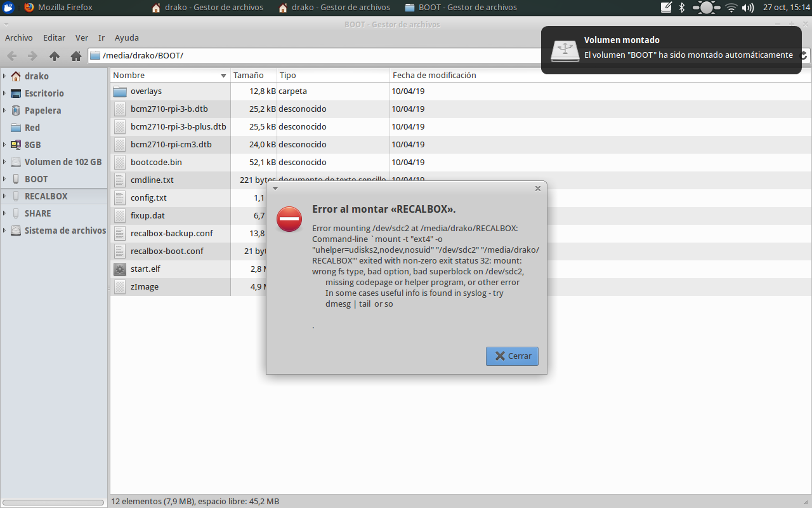812x508 pixels.
Task: Select the file name config.txt
Action: (x=148, y=198)
